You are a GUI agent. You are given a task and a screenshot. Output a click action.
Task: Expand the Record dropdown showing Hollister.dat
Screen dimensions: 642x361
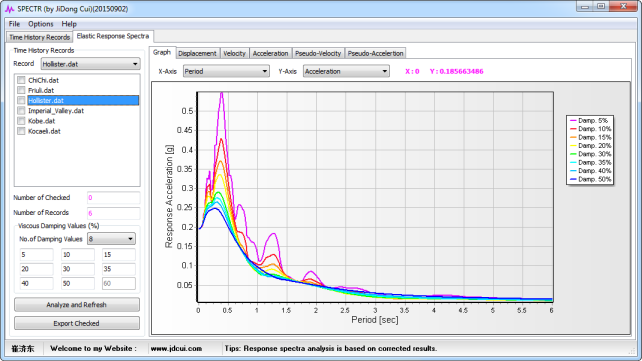90,64
